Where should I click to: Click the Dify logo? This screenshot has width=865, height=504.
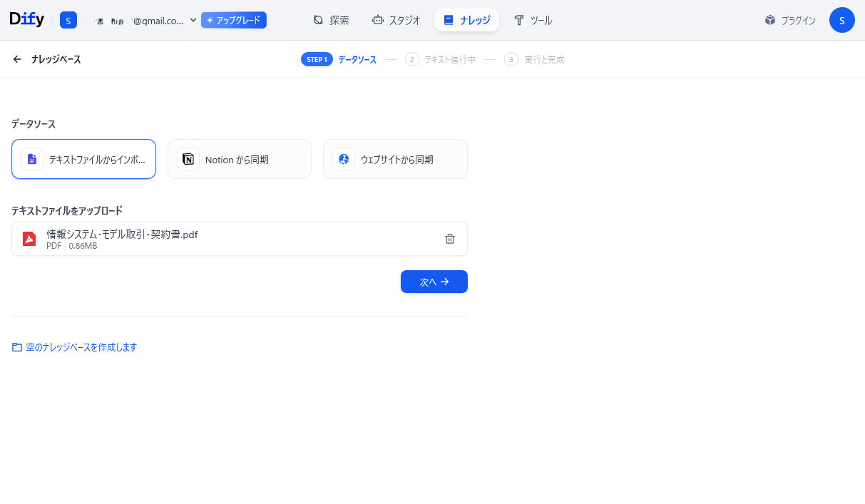[26, 19]
